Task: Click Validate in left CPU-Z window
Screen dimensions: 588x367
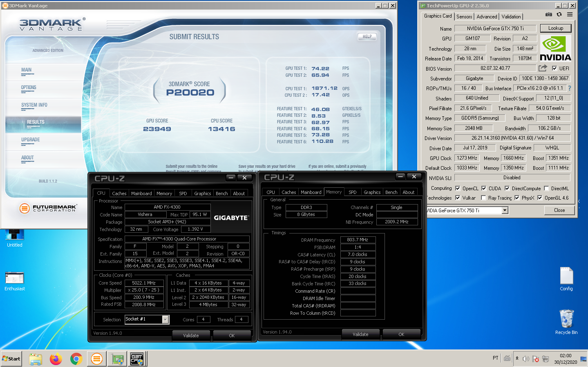Action: tap(191, 336)
